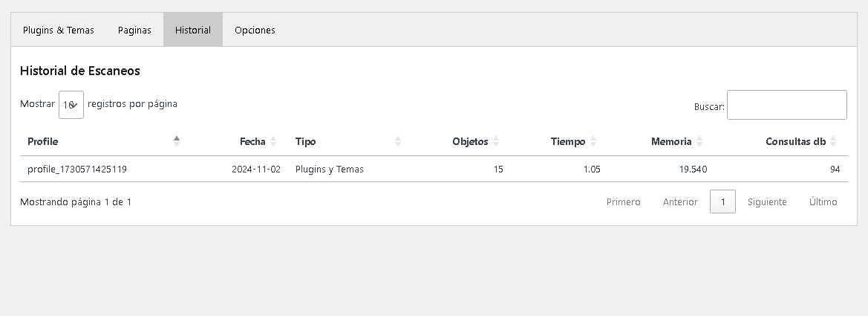The height and width of the screenshot is (316, 868).
Task: Click sort arrows icon in Tipo column
Action: click(x=398, y=141)
